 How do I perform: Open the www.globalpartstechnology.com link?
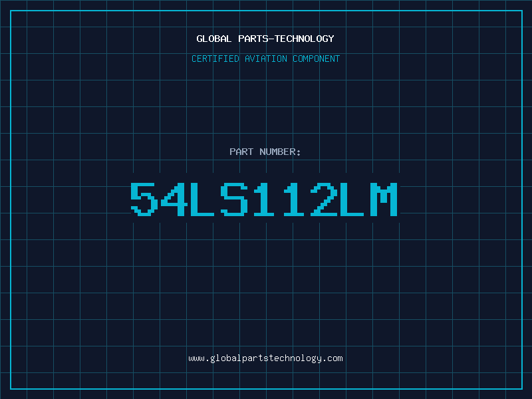click(265, 358)
